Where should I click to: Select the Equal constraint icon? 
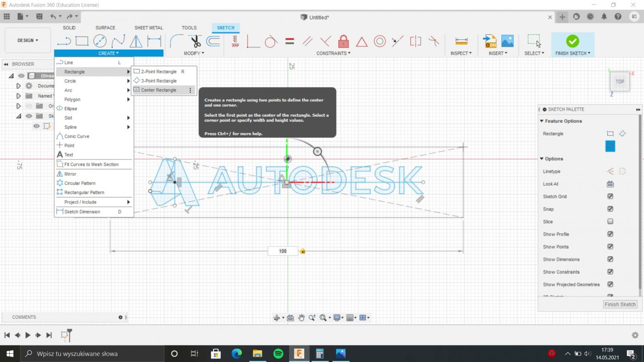(x=289, y=41)
